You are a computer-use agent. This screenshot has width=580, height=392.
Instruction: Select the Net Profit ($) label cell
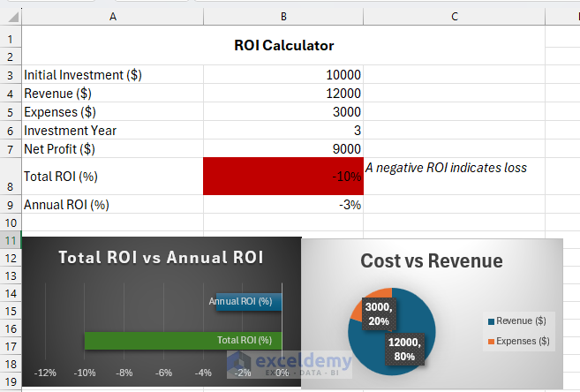tap(112, 148)
